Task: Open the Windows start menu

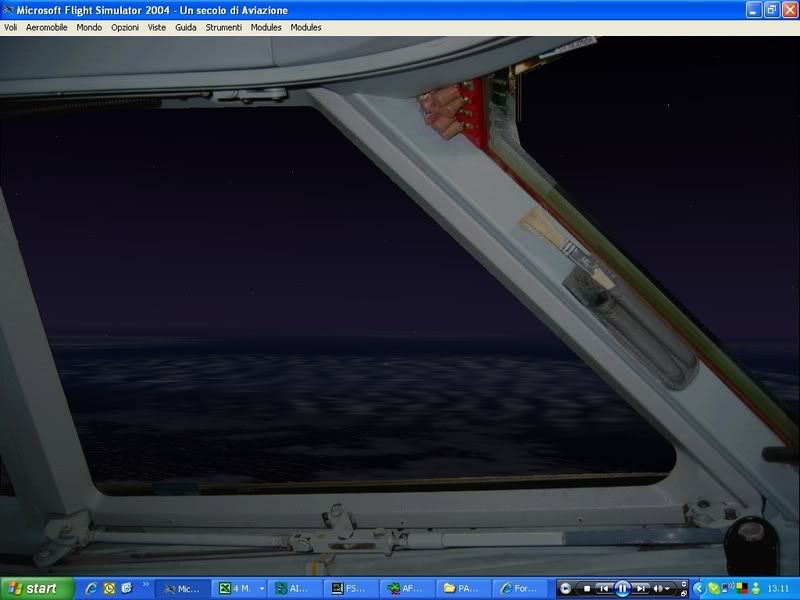Action: click(37, 588)
